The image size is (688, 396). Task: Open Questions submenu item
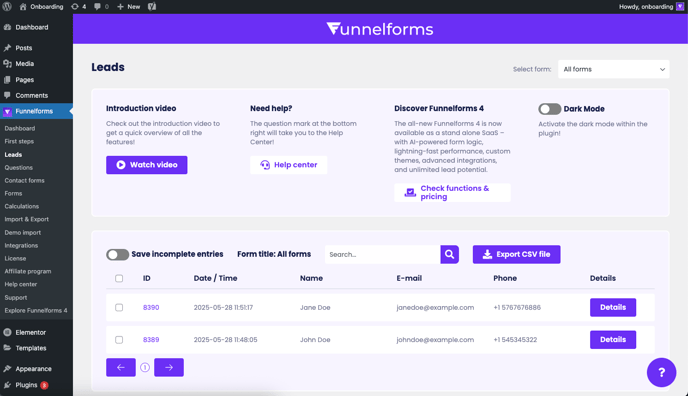coord(18,168)
